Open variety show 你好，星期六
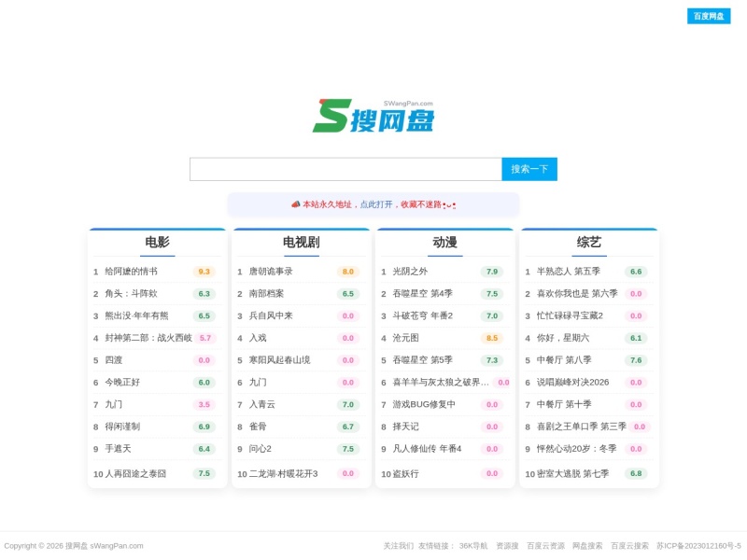The width and height of the screenshot is (747, 560). point(563,338)
